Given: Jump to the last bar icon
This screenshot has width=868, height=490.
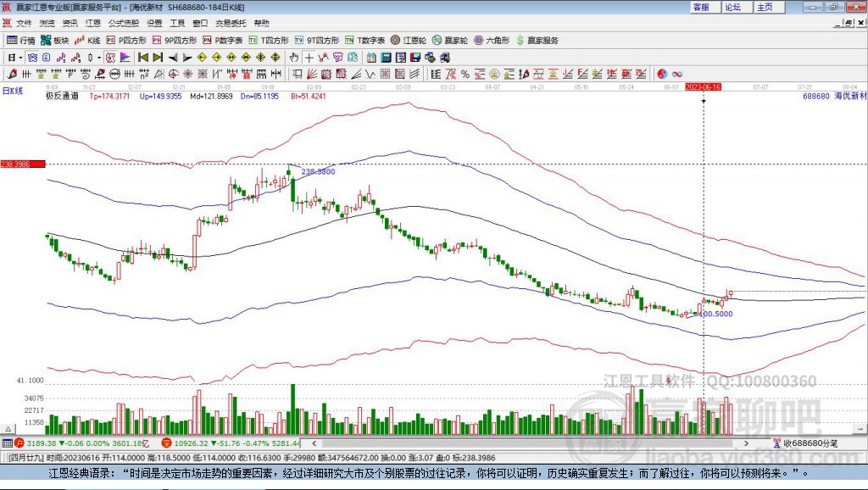Looking at the screenshot, I should point(158,57).
